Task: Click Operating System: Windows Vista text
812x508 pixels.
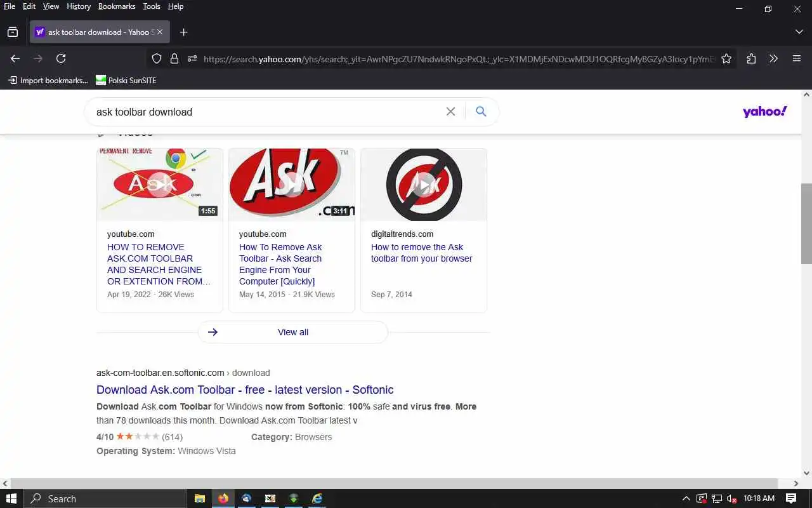Action: [166, 451]
